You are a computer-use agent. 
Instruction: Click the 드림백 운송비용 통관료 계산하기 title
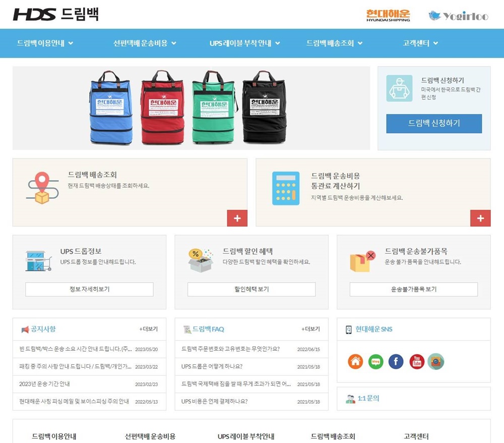point(335,181)
